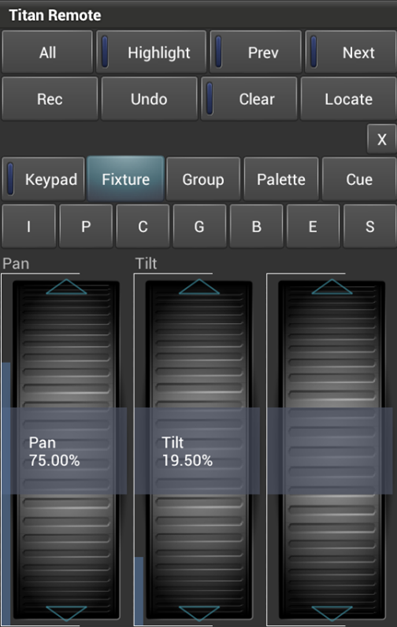This screenshot has height=627, width=397.
Task: Click the Titan Remote title text
Action: [x=55, y=15]
